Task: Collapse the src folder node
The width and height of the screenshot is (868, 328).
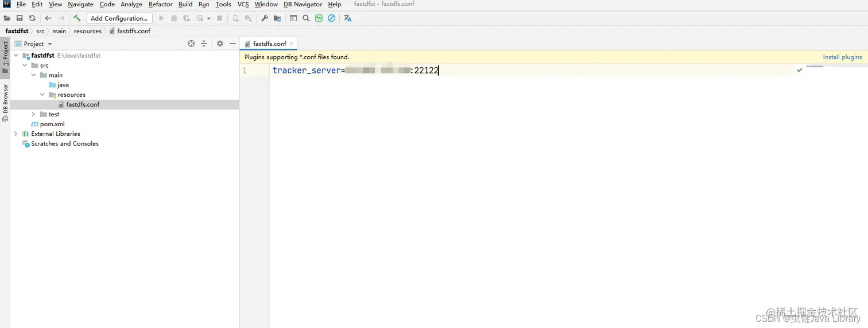Action: tap(25, 65)
